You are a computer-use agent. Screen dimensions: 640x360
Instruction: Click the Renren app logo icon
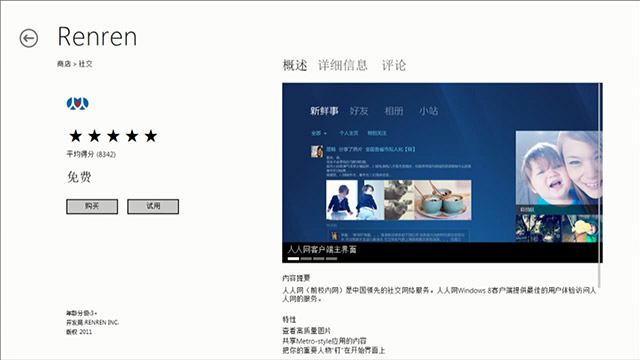(78, 103)
